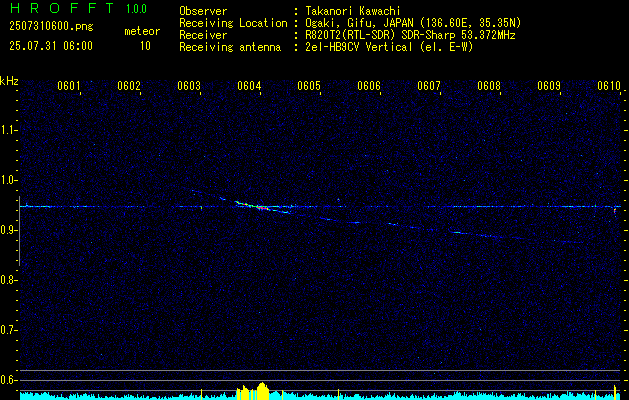Screen dimensions: 629x400
Task: Click the 0609 time axis label
Action: coord(549,86)
